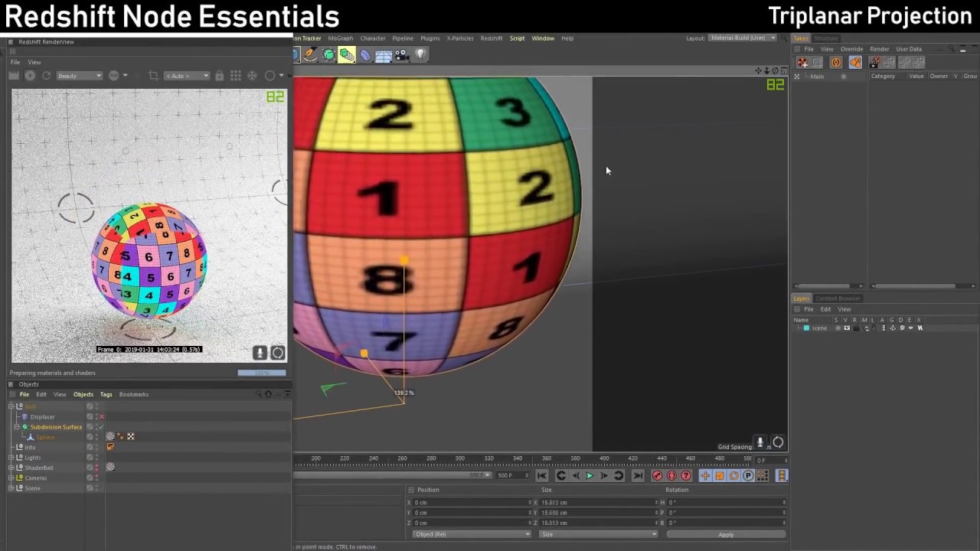This screenshot has height=551, width=980.
Task: Click the camera object icon
Action: pyautogui.click(x=402, y=54)
